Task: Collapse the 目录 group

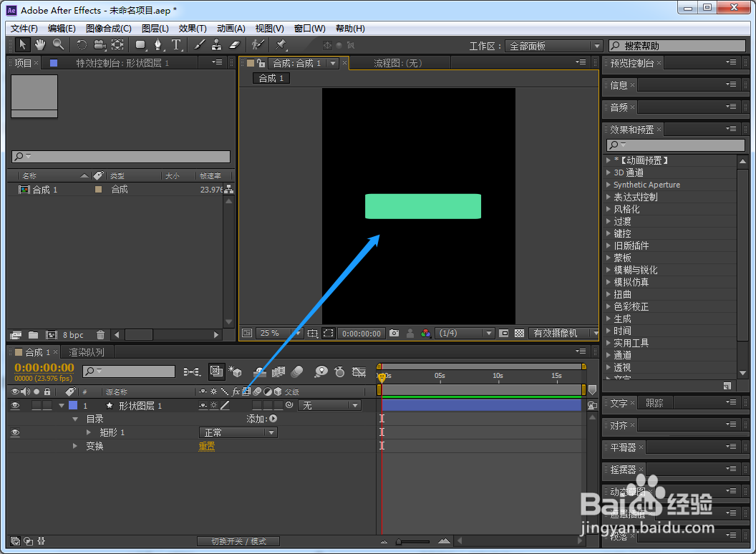Action: [74, 419]
